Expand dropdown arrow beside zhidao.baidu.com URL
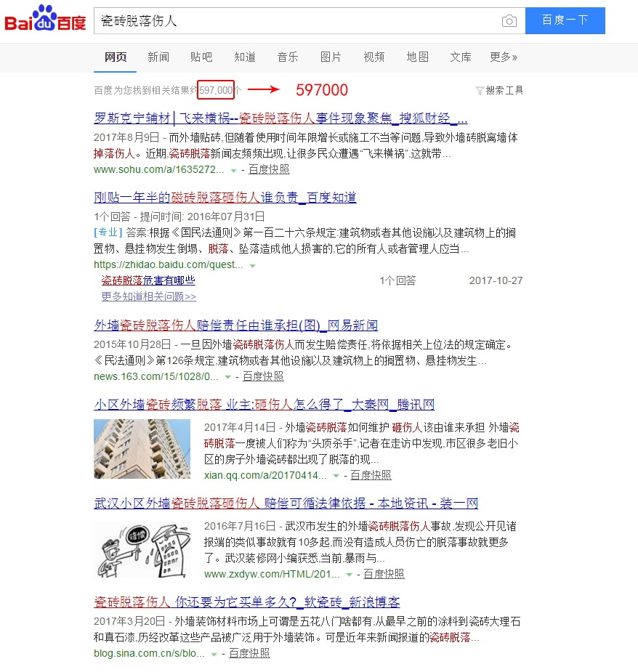 pyautogui.click(x=253, y=266)
